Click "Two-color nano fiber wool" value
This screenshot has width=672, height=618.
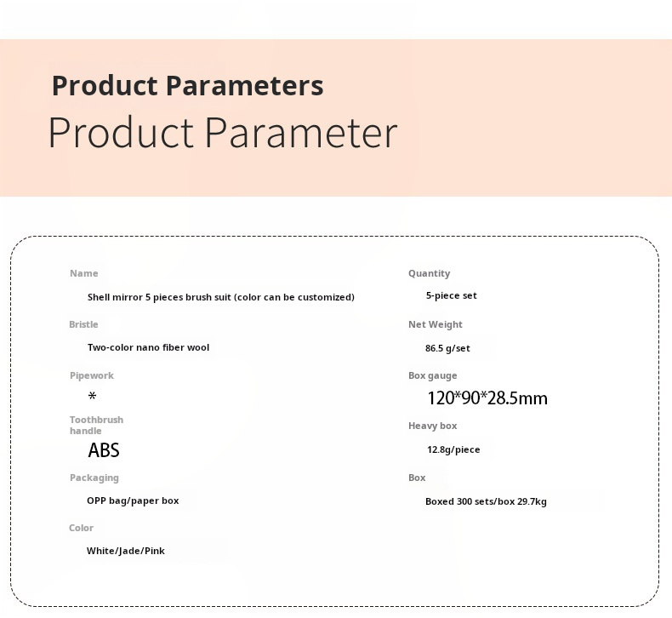click(x=148, y=347)
